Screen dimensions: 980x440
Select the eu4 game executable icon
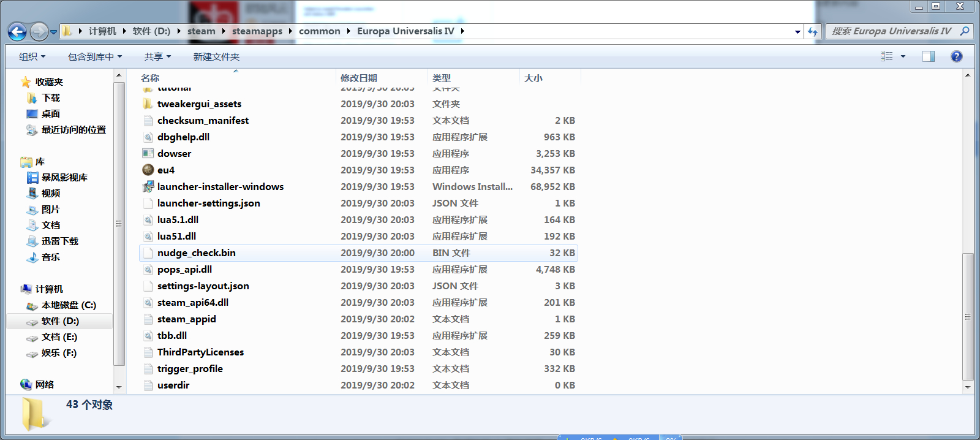coord(148,170)
